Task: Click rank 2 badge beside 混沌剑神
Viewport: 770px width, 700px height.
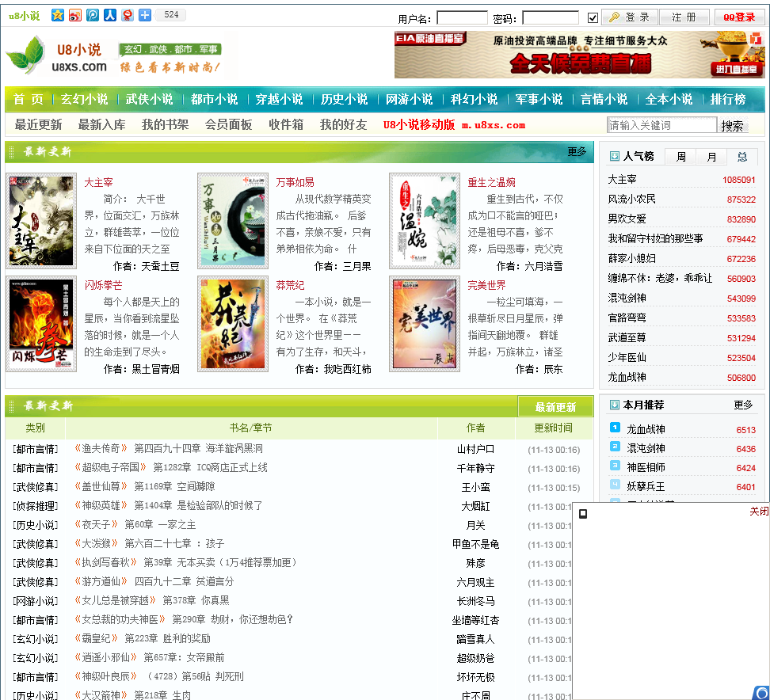Action: coord(615,447)
